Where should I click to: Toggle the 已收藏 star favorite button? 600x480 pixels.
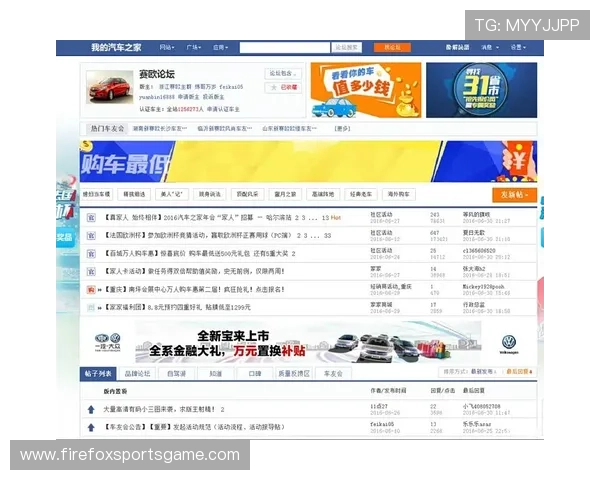[x=283, y=88]
